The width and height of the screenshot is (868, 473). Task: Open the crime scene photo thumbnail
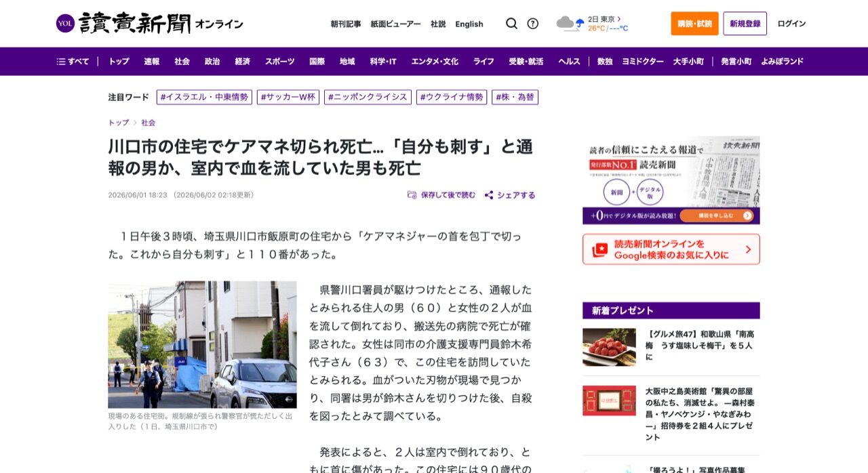[x=202, y=344]
